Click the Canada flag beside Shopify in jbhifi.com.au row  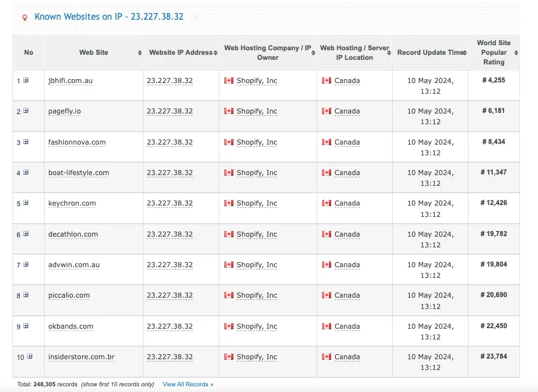[x=228, y=80]
